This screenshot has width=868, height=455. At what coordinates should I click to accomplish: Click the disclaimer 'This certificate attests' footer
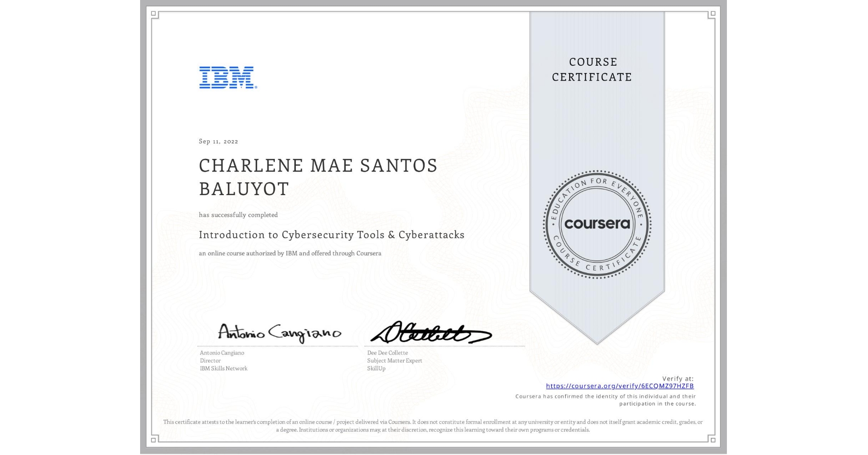point(433,426)
